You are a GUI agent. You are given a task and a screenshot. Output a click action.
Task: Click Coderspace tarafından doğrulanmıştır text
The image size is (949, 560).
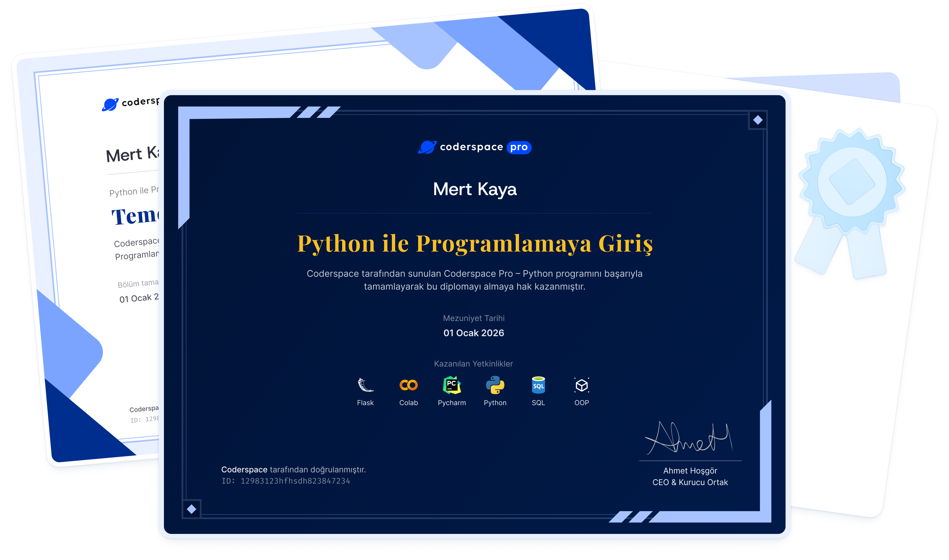point(293,469)
